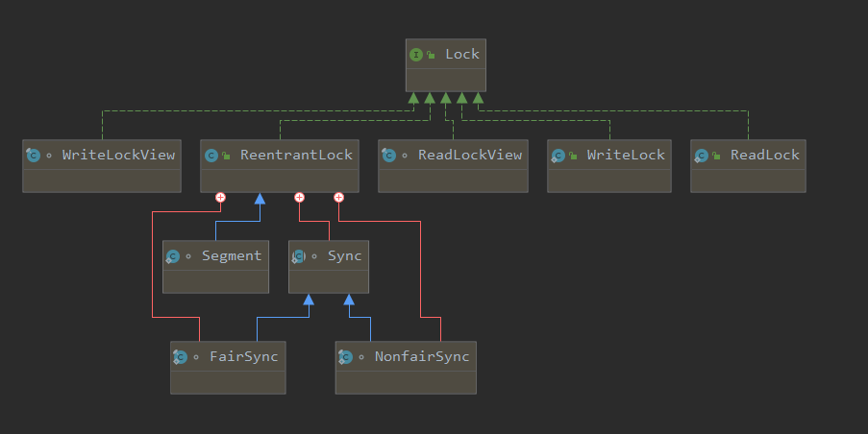
Task: Click the class icon on ReadLockView
Action: coord(388,156)
